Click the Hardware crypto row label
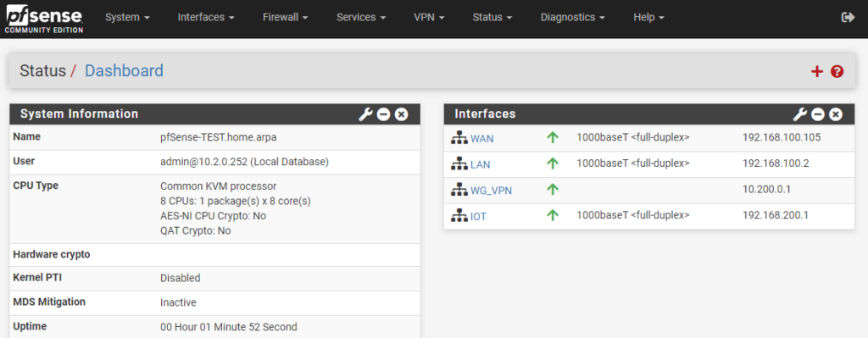 pos(52,254)
